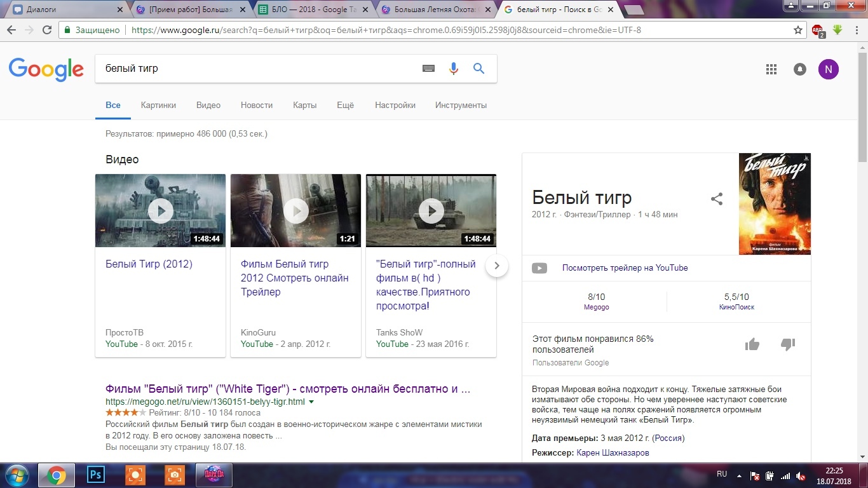Open Google notifications bell
Viewport: 868px width, 488px height.
800,69
